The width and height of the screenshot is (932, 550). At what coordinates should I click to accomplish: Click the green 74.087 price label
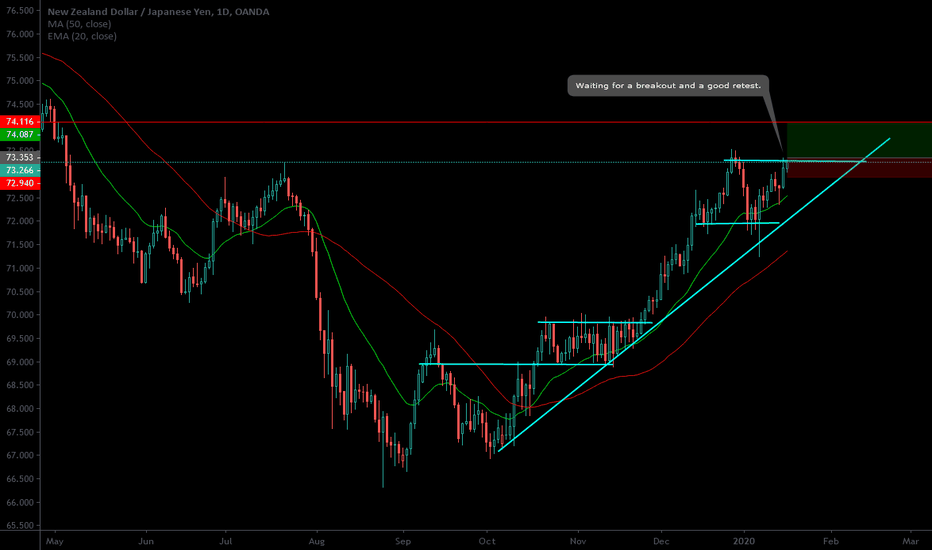pos(20,134)
